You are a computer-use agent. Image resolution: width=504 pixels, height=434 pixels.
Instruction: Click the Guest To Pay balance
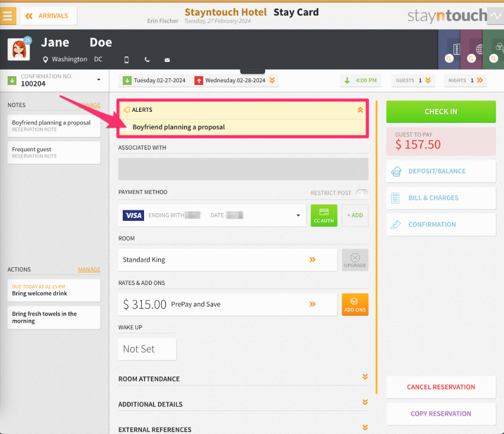click(441, 141)
